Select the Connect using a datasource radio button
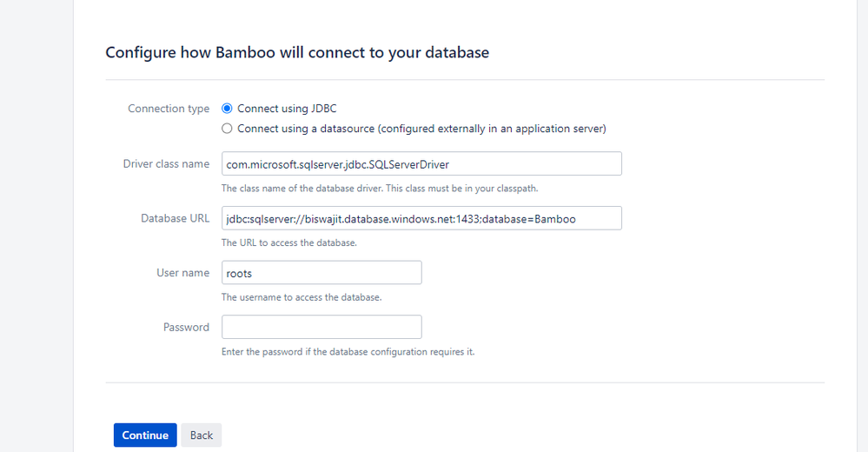This screenshot has width=868, height=452. pyautogui.click(x=228, y=129)
